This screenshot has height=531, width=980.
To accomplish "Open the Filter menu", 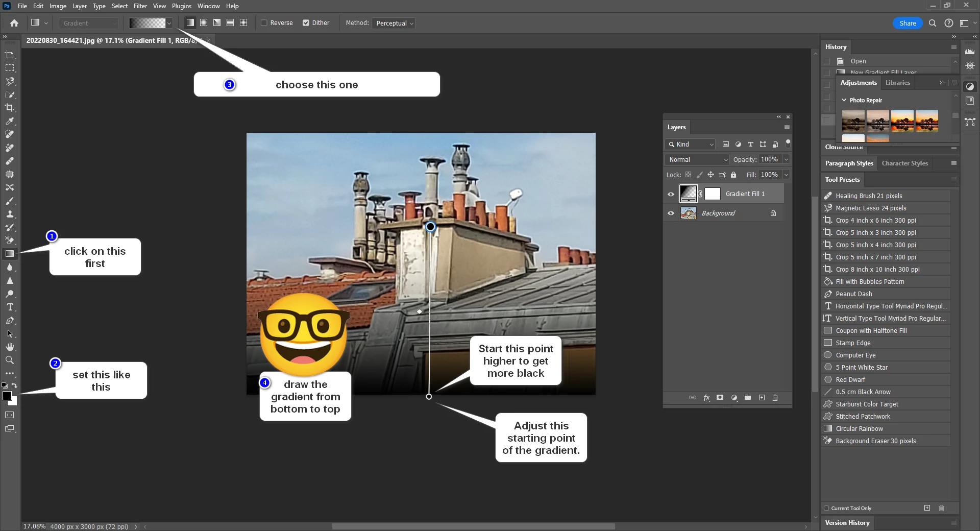I will 140,6.
